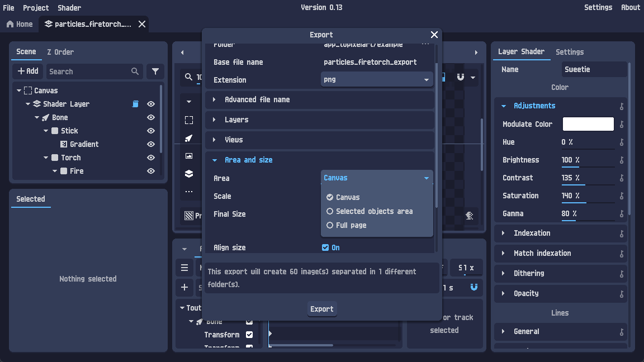
Task: Switch to the Z Order tab
Action: pos(59,52)
